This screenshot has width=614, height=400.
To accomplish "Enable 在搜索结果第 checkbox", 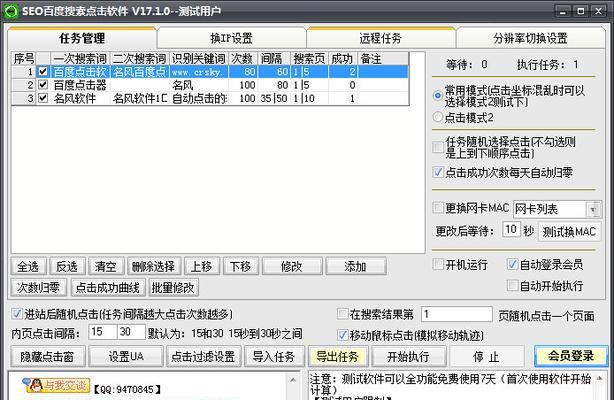I will 342,314.
